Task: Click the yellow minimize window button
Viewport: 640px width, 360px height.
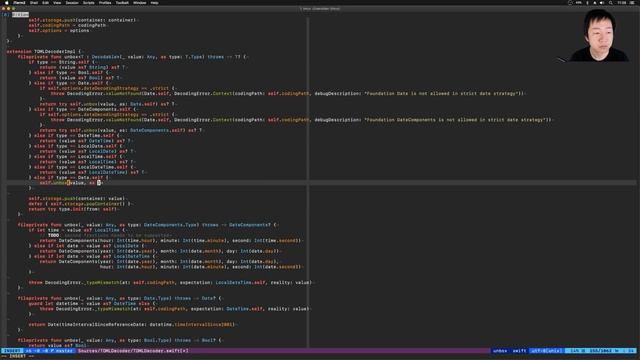Action: [8, 8]
